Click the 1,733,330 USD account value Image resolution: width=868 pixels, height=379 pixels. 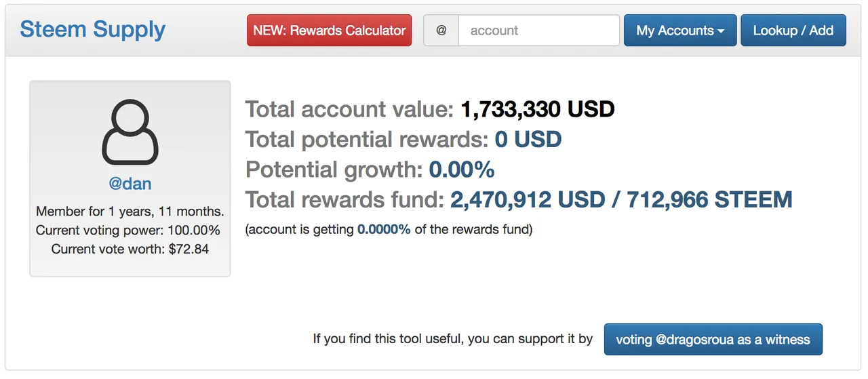(x=537, y=109)
